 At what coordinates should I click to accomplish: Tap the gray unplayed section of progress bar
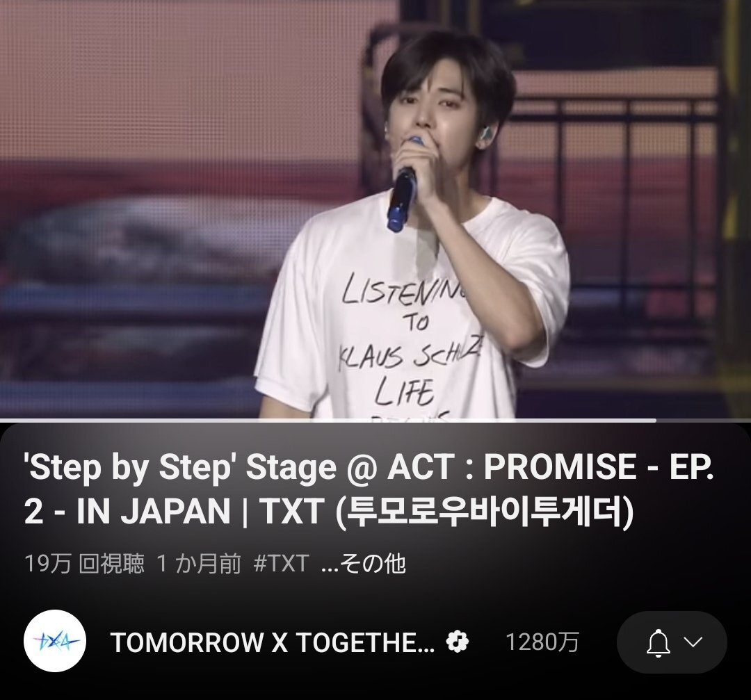[704, 421]
